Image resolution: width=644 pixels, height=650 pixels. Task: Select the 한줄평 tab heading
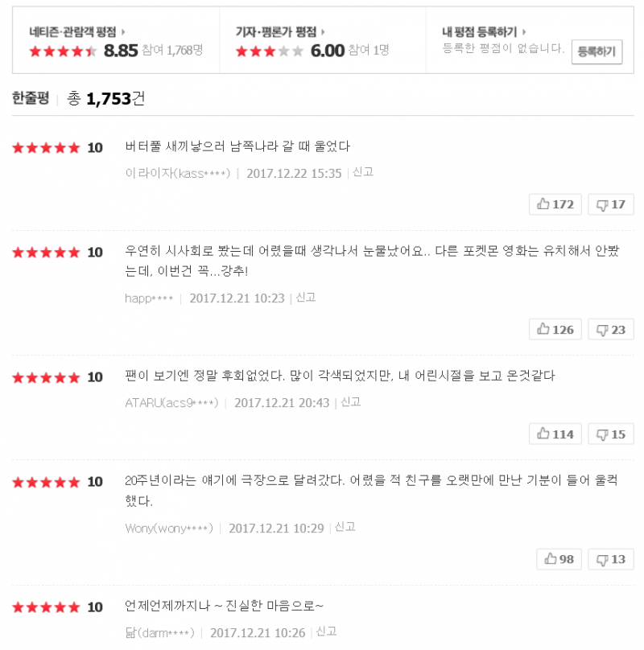coord(31,98)
